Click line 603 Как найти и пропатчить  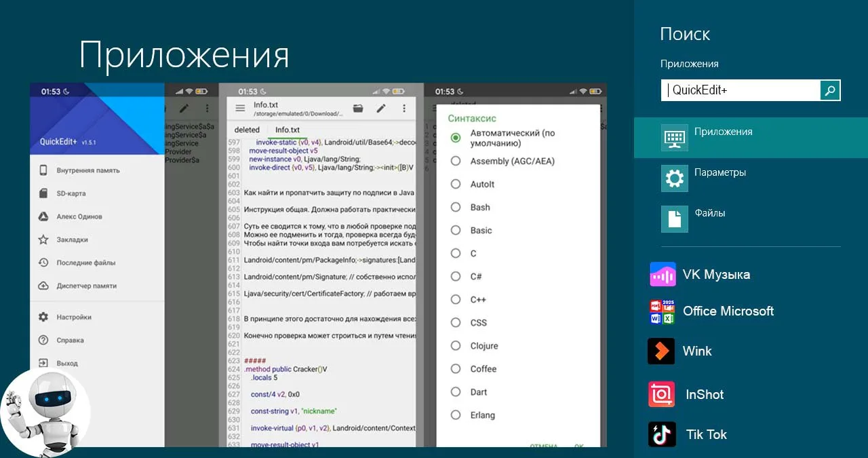pyautogui.click(x=329, y=193)
